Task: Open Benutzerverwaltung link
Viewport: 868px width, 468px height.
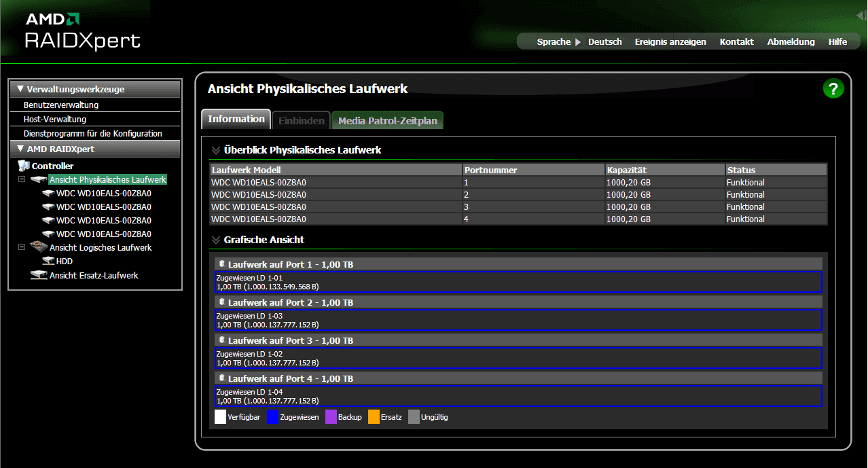Action: pos(61,105)
